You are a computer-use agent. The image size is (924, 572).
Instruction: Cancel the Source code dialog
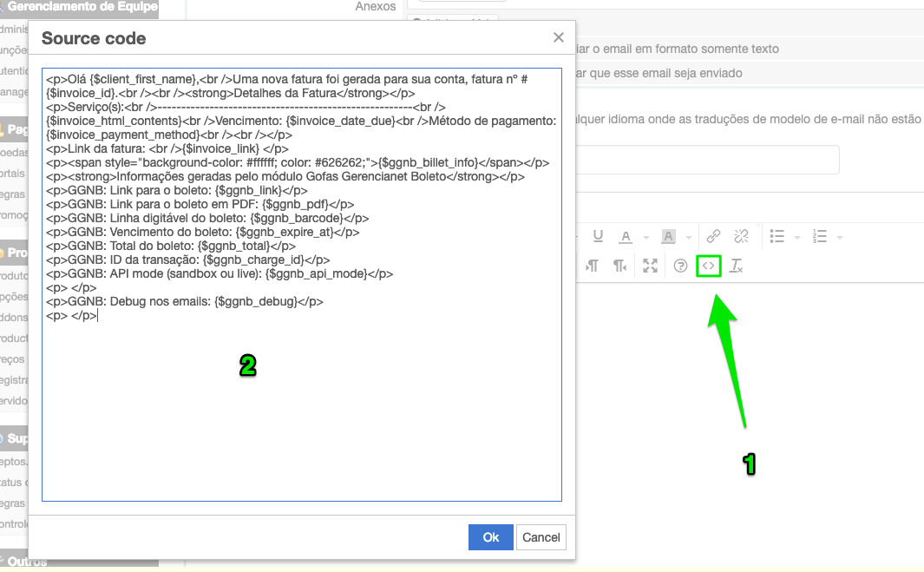click(x=541, y=537)
